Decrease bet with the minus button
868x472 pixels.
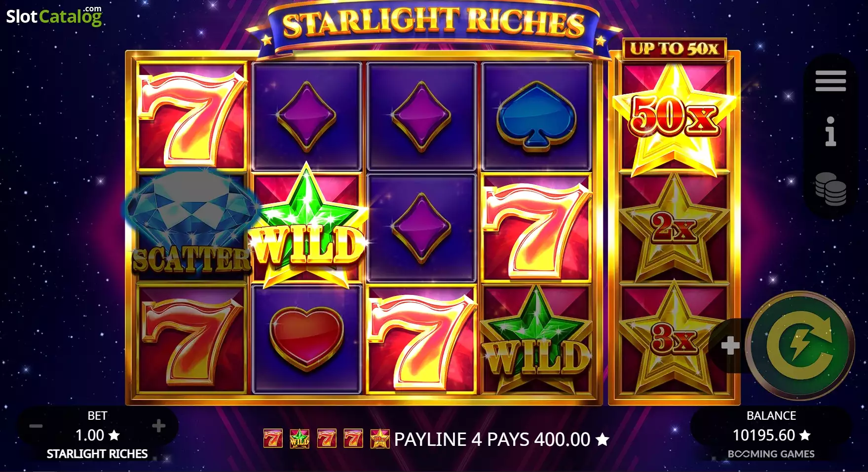click(x=36, y=426)
